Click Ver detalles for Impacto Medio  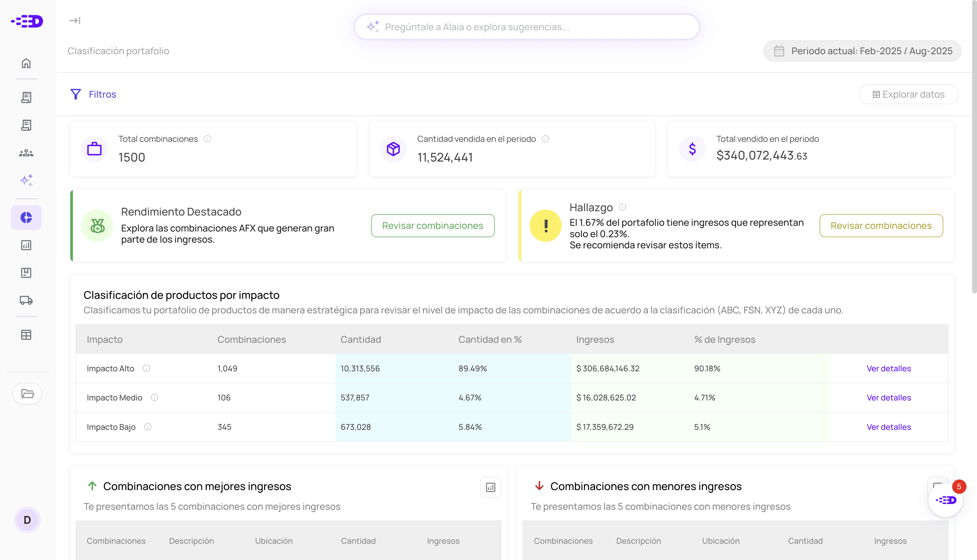(888, 398)
